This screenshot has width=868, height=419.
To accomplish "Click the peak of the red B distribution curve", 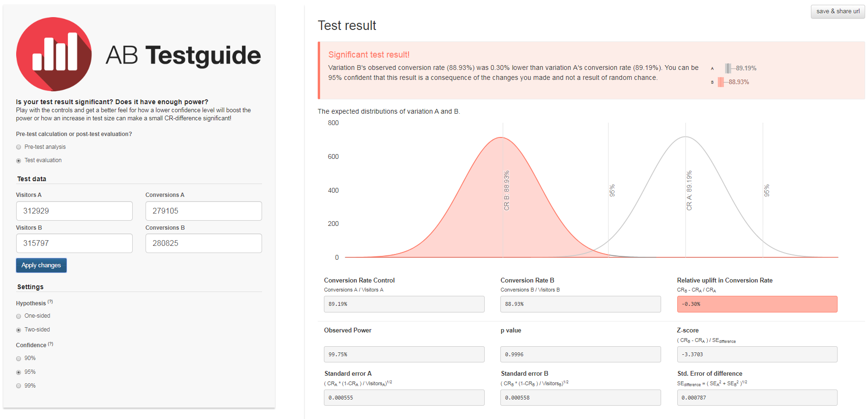I will tap(502, 138).
